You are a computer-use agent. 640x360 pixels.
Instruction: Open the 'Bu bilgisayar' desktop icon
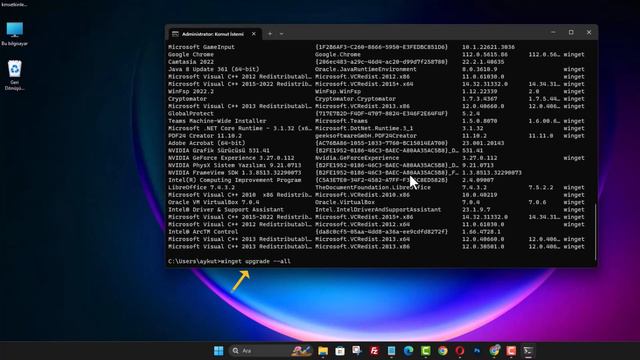[15, 34]
